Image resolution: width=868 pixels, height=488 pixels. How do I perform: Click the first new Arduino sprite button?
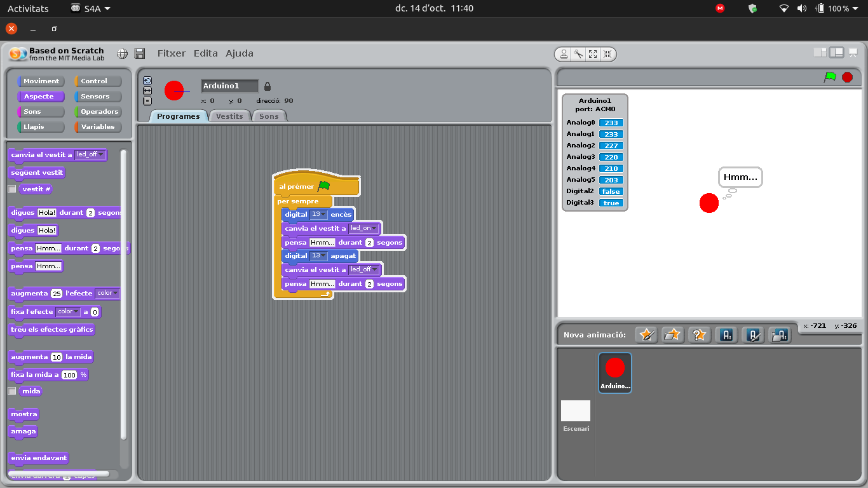pos(726,334)
